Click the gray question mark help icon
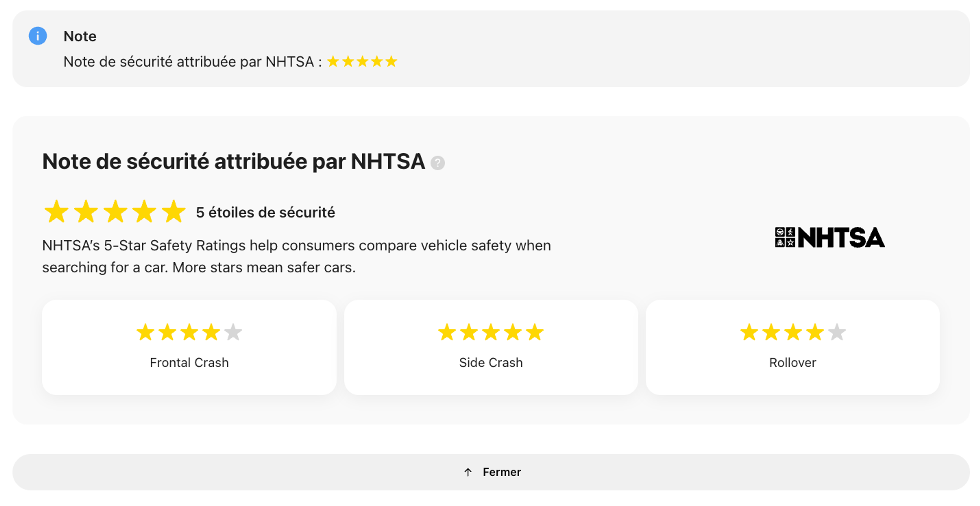Screen dimensions: 980x506 pos(437,163)
